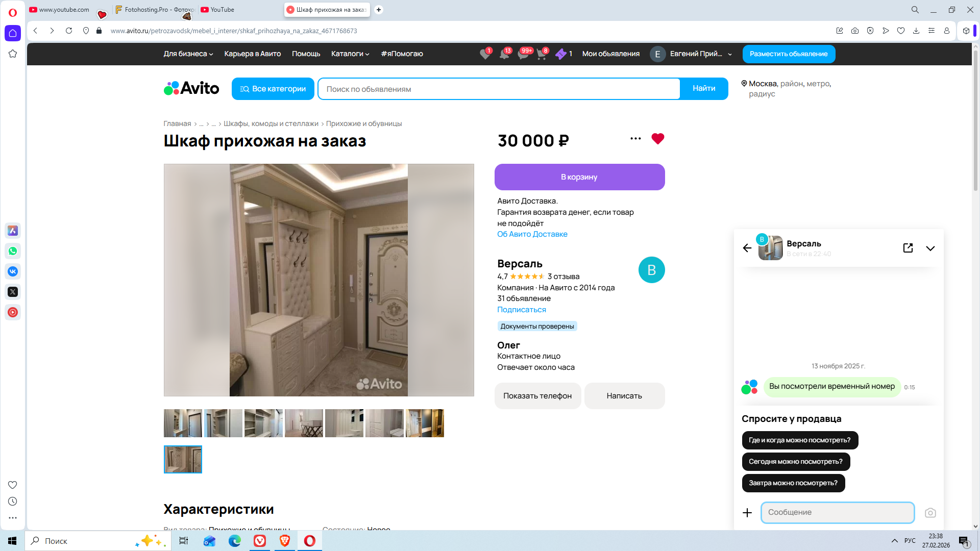Click the back arrow in chat panel
The height and width of the screenshot is (551, 980).
(x=747, y=248)
